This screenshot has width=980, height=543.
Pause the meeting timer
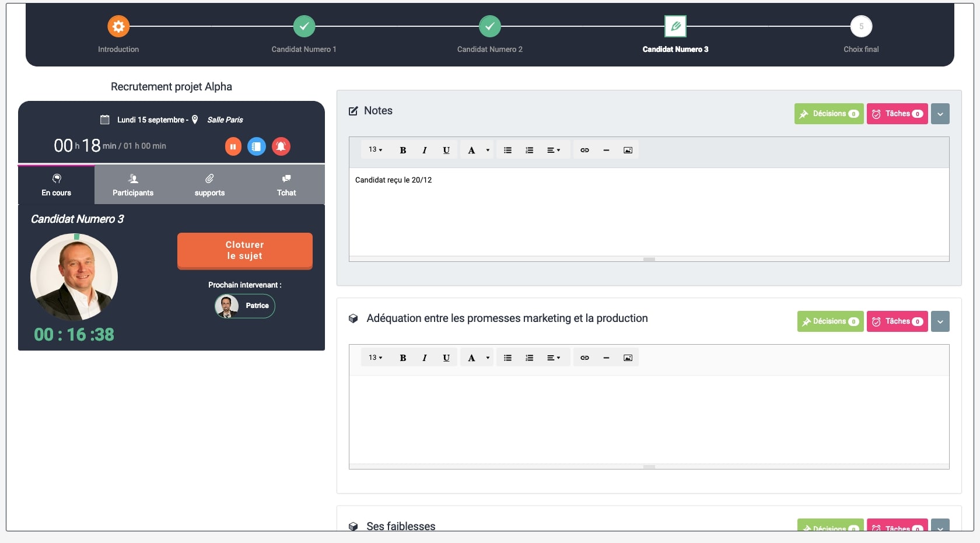[x=233, y=146]
